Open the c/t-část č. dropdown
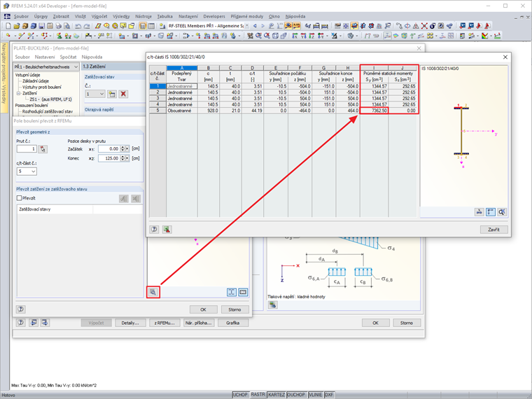The image size is (532, 399). coord(34,171)
